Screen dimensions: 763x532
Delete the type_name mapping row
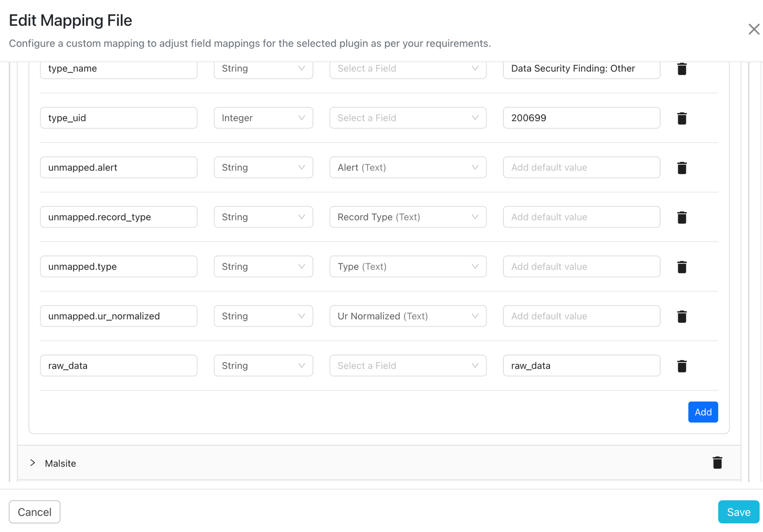pos(682,69)
